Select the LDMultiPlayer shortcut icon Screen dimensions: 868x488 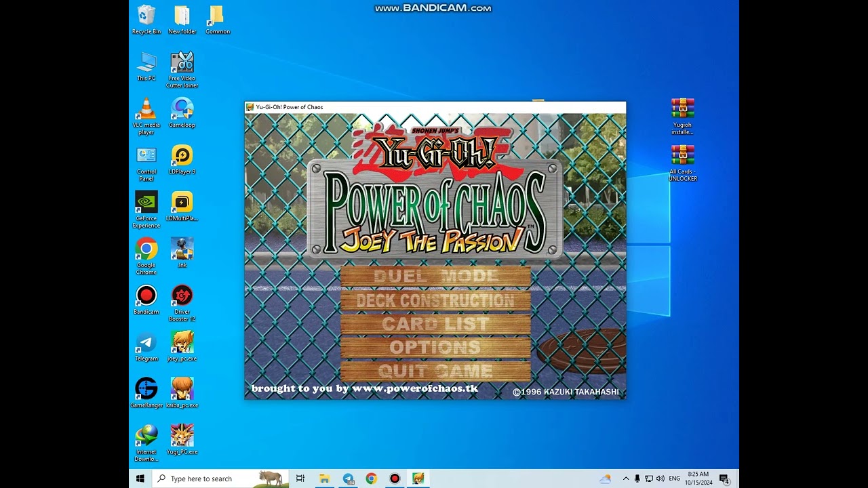click(182, 207)
